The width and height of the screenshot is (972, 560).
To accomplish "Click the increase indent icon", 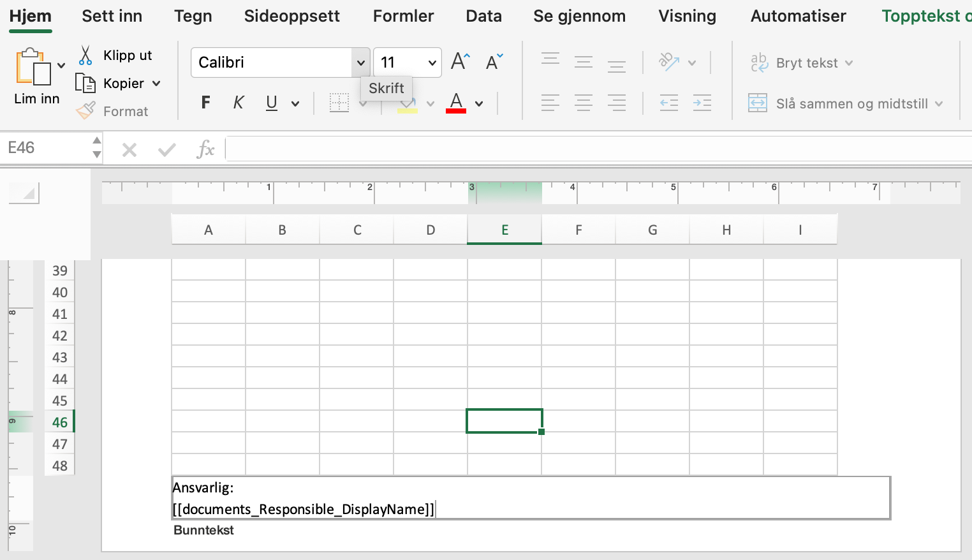I will click(702, 103).
